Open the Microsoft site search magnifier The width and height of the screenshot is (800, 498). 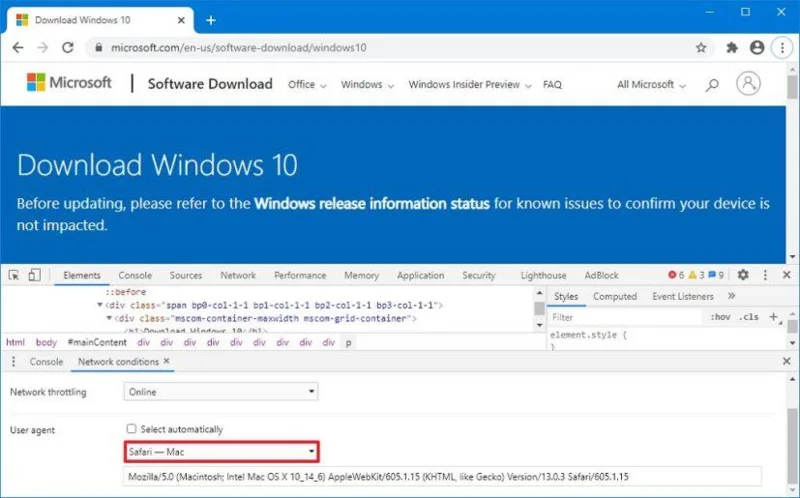[712, 85]
